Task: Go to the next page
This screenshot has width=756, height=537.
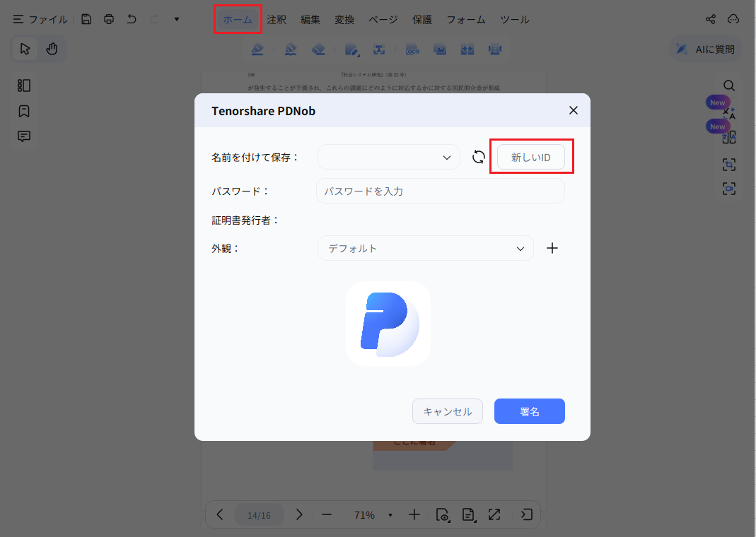Action: point(299,515)
